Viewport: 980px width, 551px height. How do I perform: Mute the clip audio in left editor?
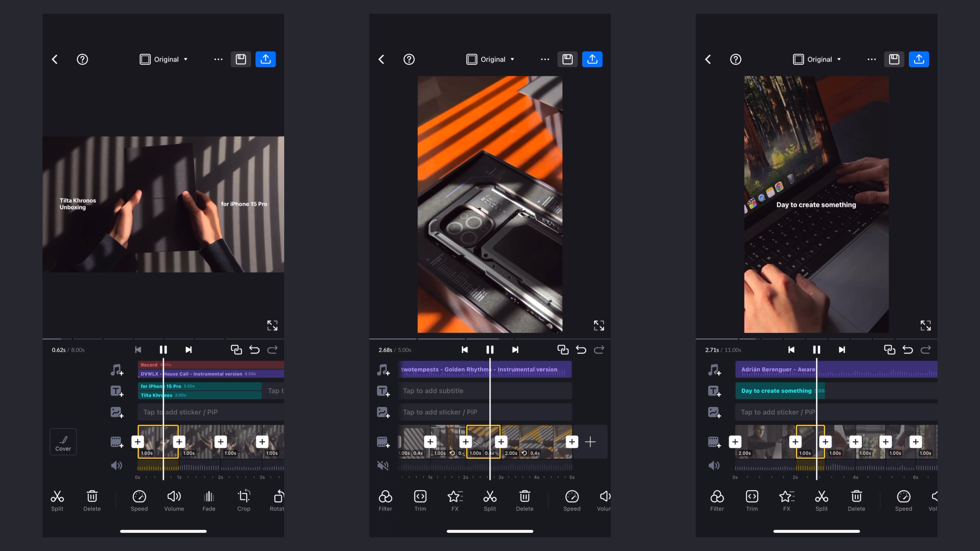tap(116, 466)
